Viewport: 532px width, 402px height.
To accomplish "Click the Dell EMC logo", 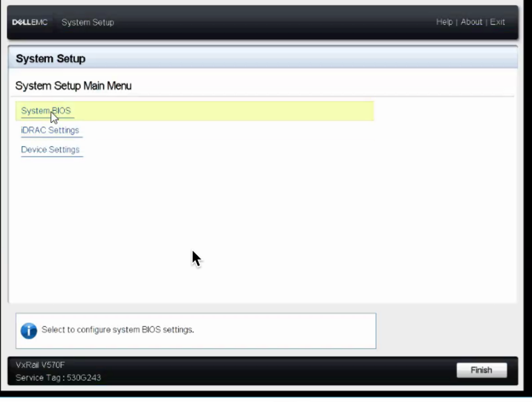I will 30,22.
